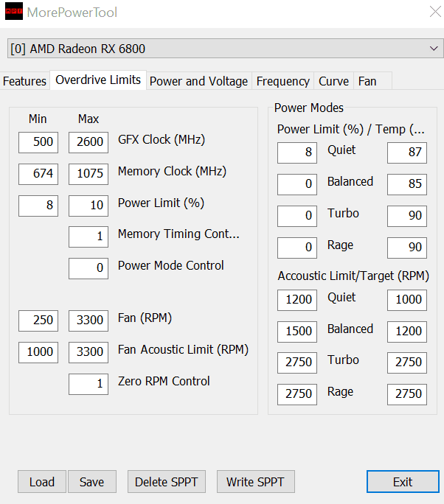Click the Accoustic Limit/Target (RPM) heading
Viewport: 444px width, 504px height.
[x=353, y=276]
